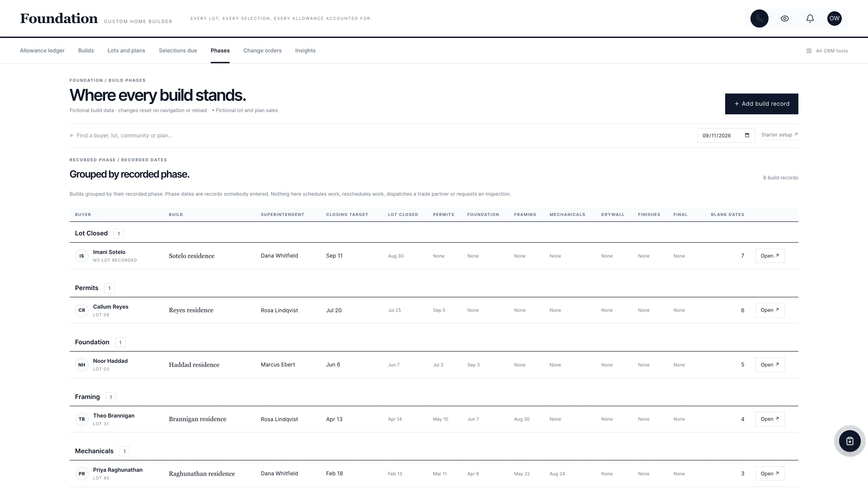This screenshot has width=868, height=488.
Task: Open the Sotelo residence build record
Action: pyautogui.click(x=770, y=256)
